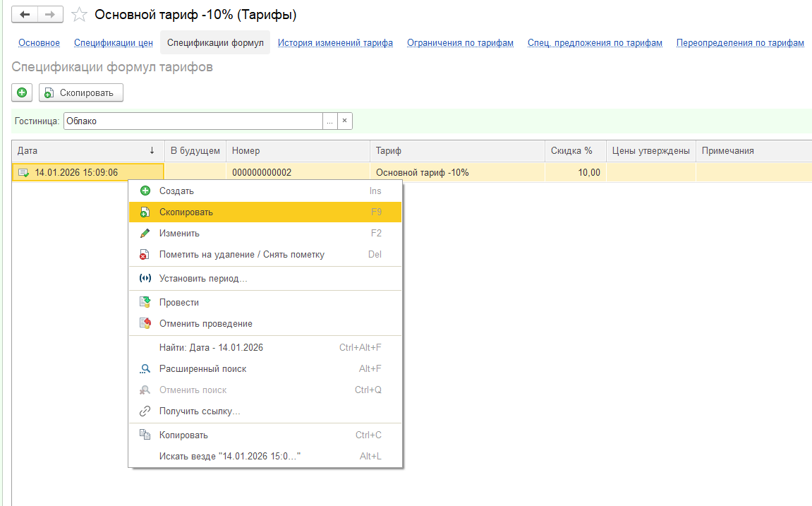Click the Гостиница input field containing Облако
Viewport: 812px width, 506px height.
point(193,121)
